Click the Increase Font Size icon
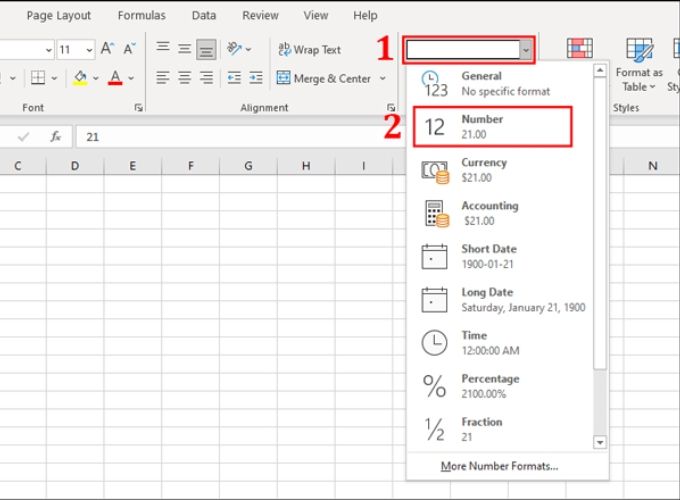Image resolution: width=680 pixels, height=500 pixels. (x=107, y=48)
